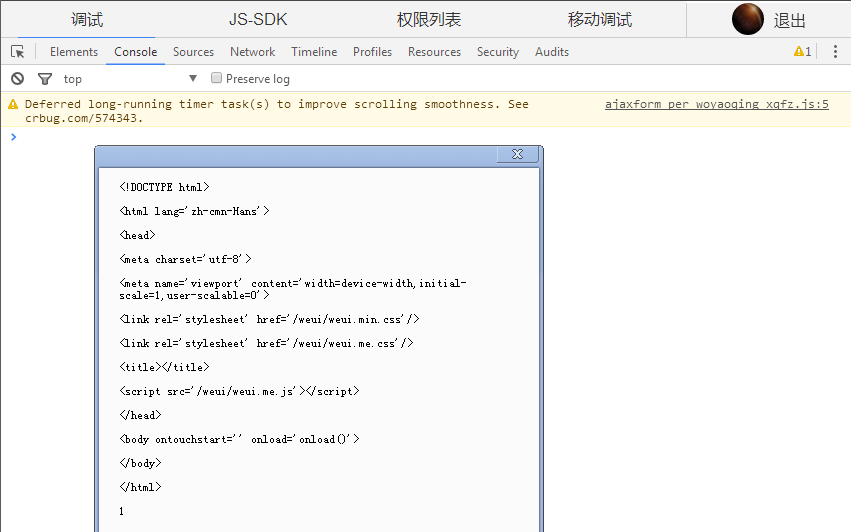
Task: Click the warning triangle beside the Deferred message
Action: pyautogui.click(x=13, y=104)
